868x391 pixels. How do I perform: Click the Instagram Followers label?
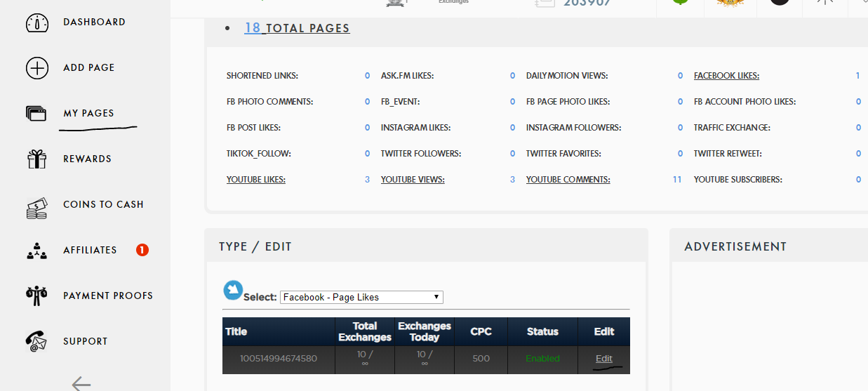(573, 128)
